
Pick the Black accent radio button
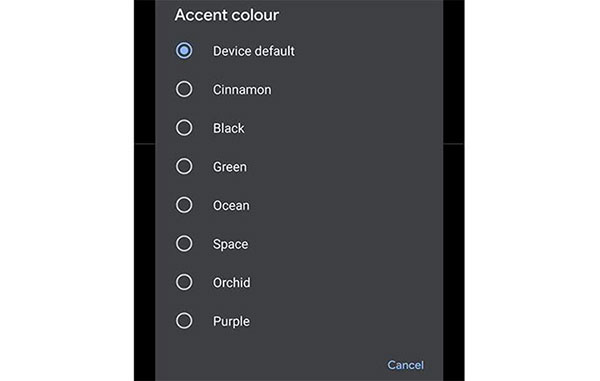tap(184, 128)
